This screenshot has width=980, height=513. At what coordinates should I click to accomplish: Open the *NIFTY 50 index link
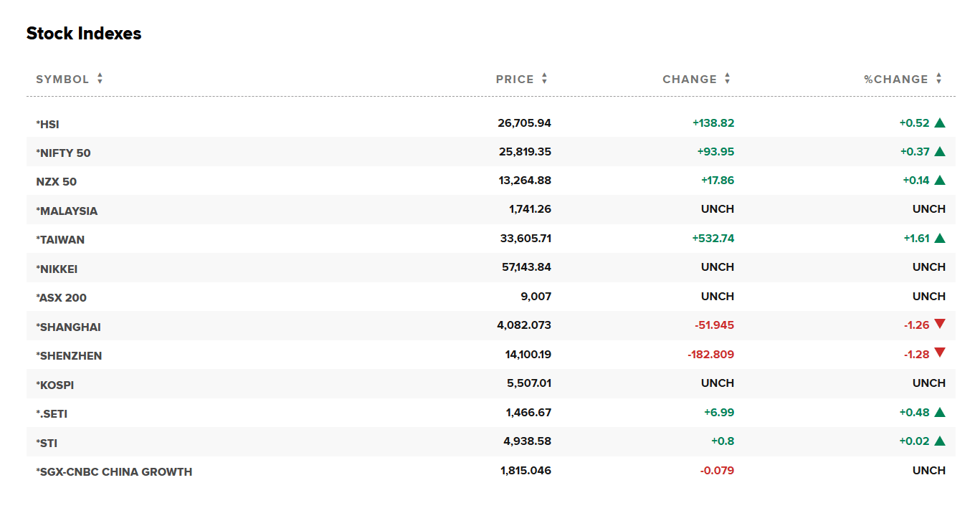pos(64,153)
